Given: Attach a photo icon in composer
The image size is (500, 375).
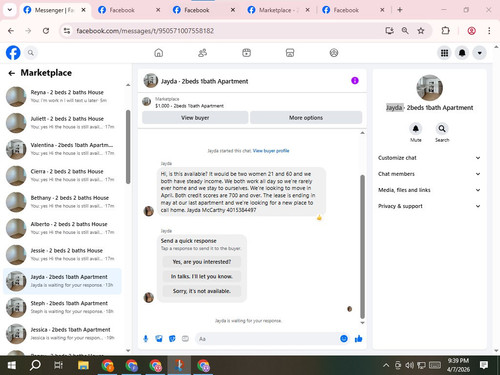Looking at the screenshot, I should [159, 339].
